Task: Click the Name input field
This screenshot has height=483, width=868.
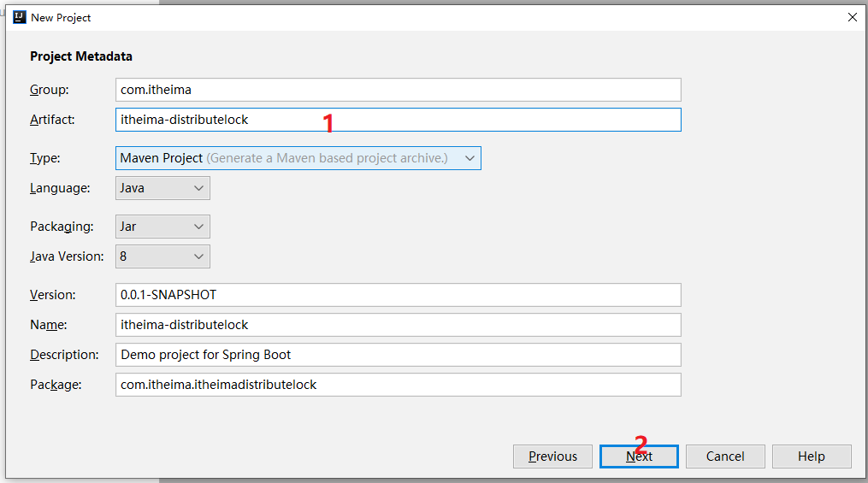Action: click(398, 325)
